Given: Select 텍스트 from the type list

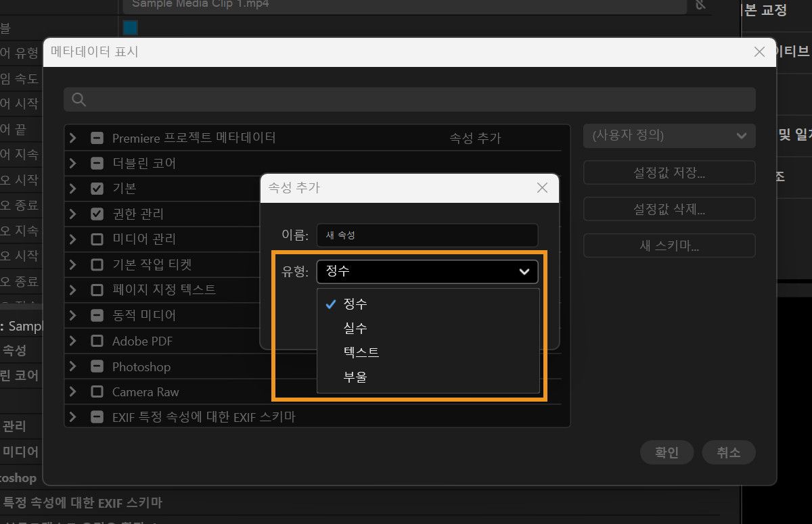Looking at the screenshot, I should point(428,353).
